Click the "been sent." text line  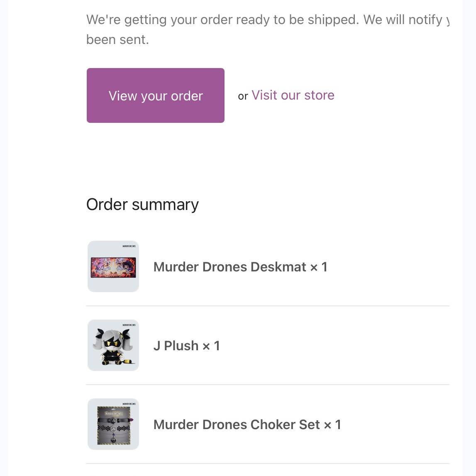tap(117, 39)
